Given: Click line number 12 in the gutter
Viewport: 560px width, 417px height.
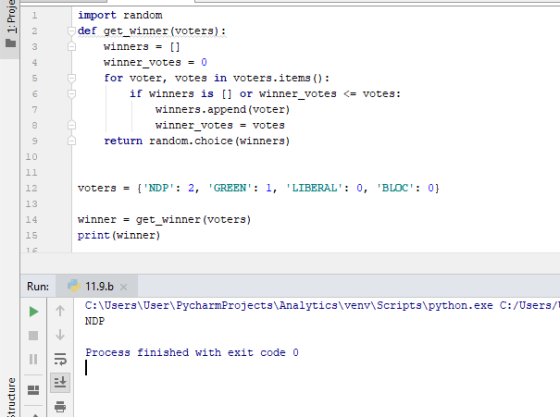Looking at the screenshot, I should pyautogui.click(x=31, y=188).
